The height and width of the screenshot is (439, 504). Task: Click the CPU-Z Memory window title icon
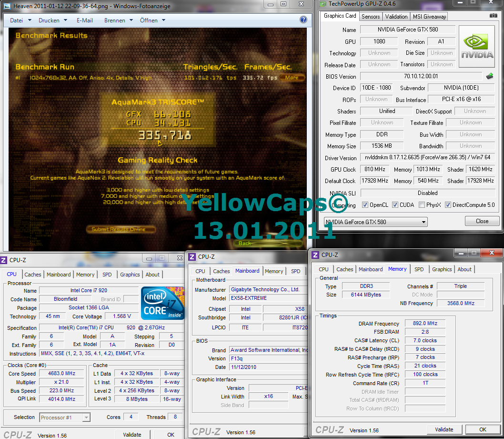point(316,255)
